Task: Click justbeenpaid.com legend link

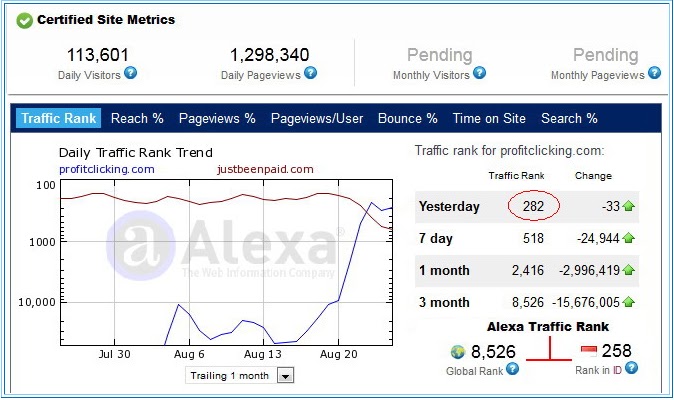Action: pos(265,169)
